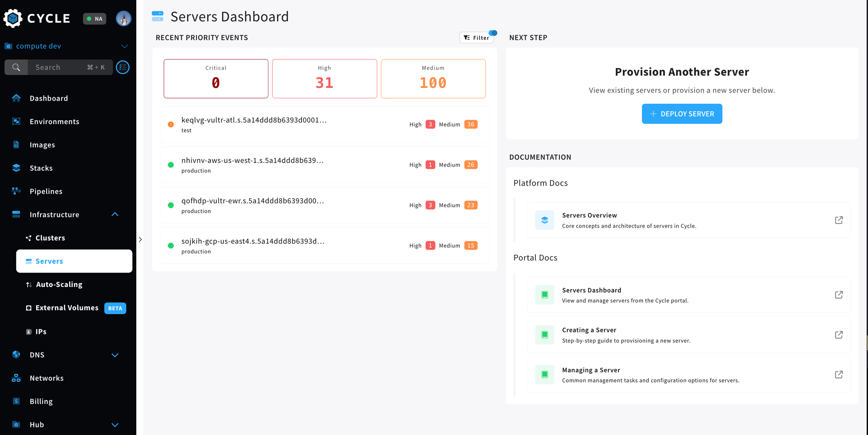Open IPs under Infrastructure

41,331
